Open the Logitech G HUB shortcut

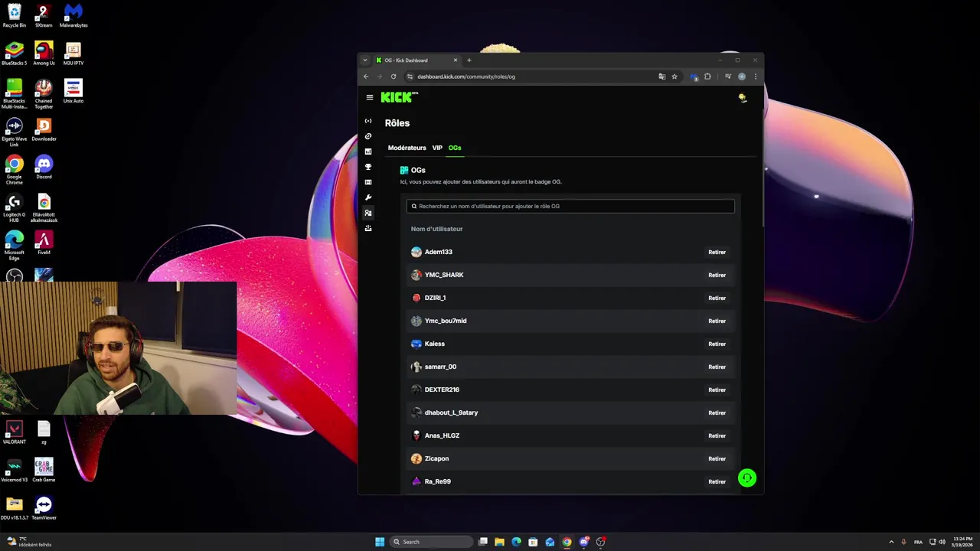pyautogui.click(x=14, y=207)
